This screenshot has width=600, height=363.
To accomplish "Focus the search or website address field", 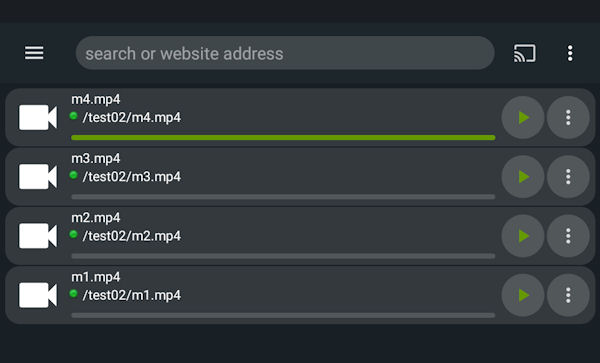I will pyautogui.click(x=285, y=53).
